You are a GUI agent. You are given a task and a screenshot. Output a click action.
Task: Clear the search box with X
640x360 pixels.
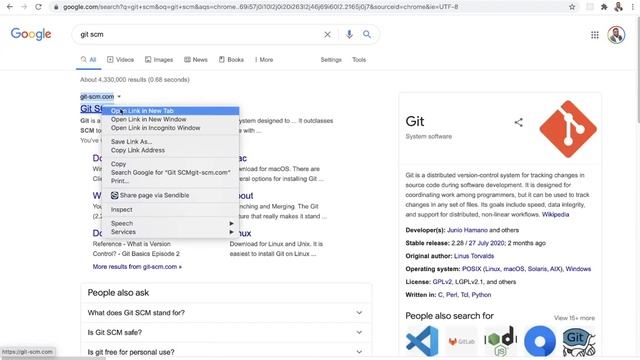(x=327, y=35)
